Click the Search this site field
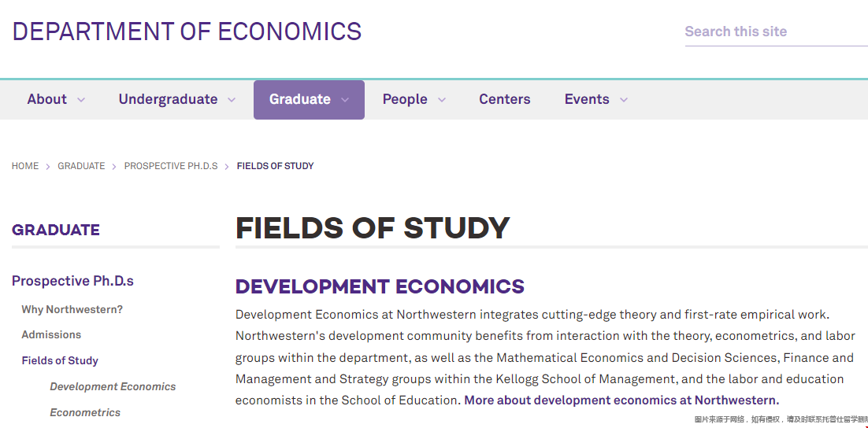 (x=776, y=31)
